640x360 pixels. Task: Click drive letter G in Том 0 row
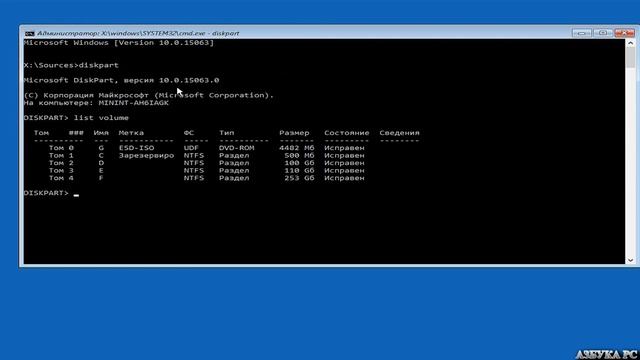[x=101, y=148]
